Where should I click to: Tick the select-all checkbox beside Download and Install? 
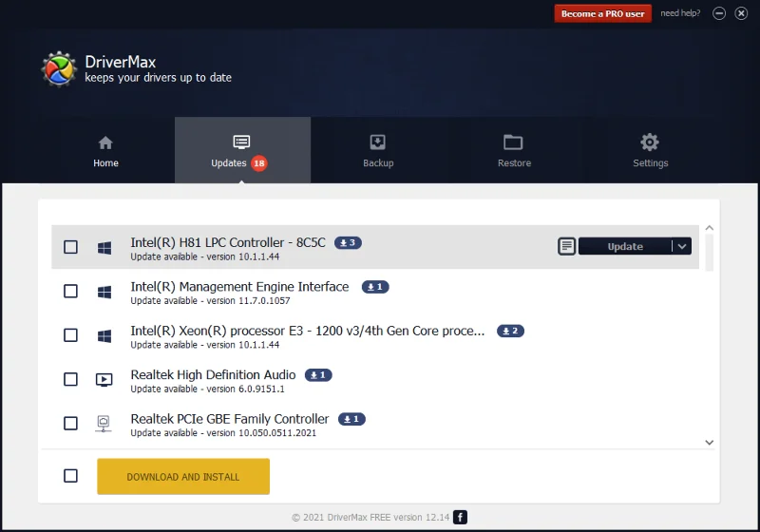(x=70, y=476)
